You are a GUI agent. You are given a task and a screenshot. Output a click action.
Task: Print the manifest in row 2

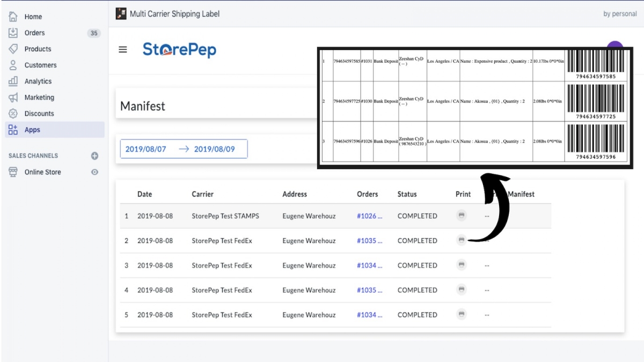pyautogui.click(x=462, y=240)
